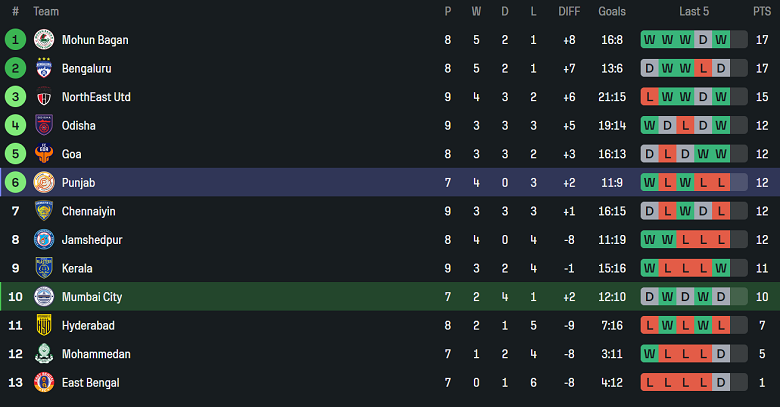Click the green rank 1 position badge
The image size is (780, 407).
click(15, 40)
